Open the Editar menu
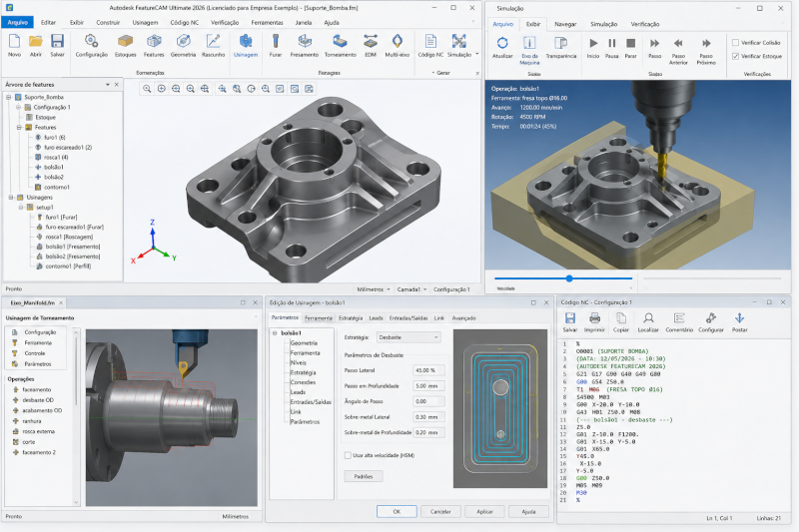Image resolution: width=799 pixels, height=532 pixels. point(48,22)
